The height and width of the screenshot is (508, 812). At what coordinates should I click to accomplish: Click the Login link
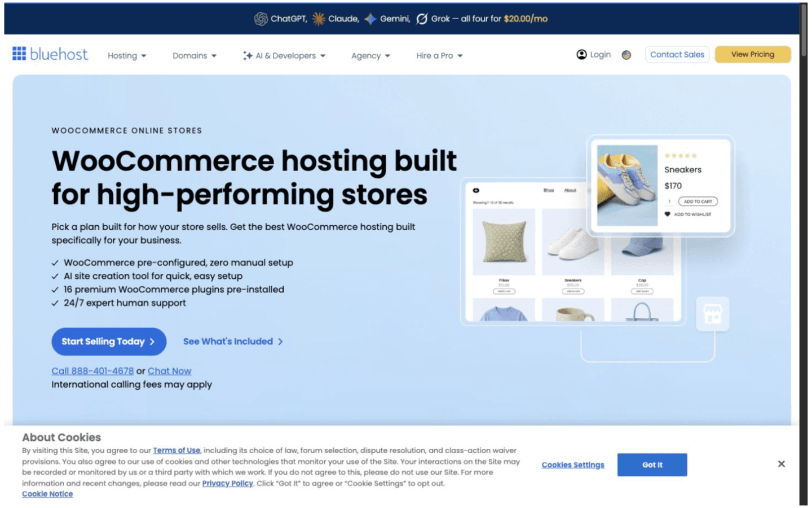tap(600, 54)
